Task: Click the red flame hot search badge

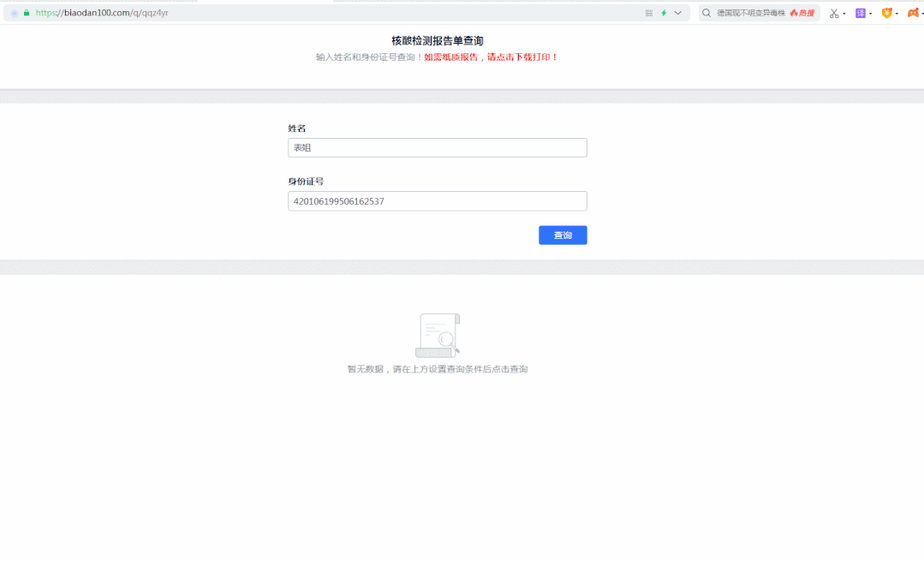Action: [802, 13]
